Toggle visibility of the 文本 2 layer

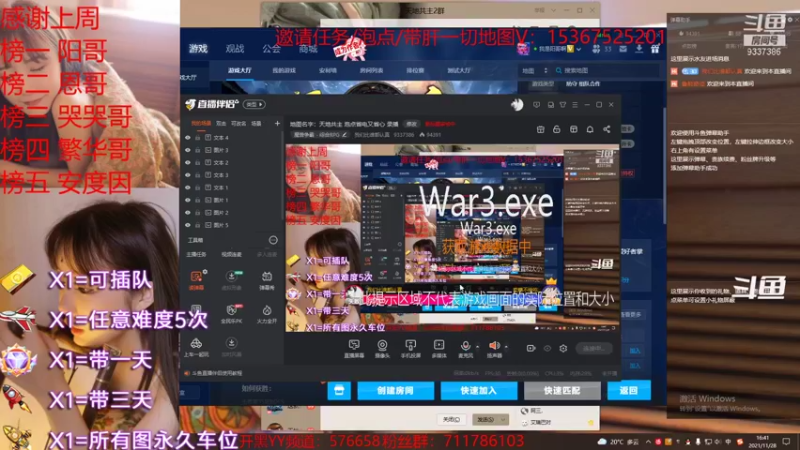(x=188, y=163)
